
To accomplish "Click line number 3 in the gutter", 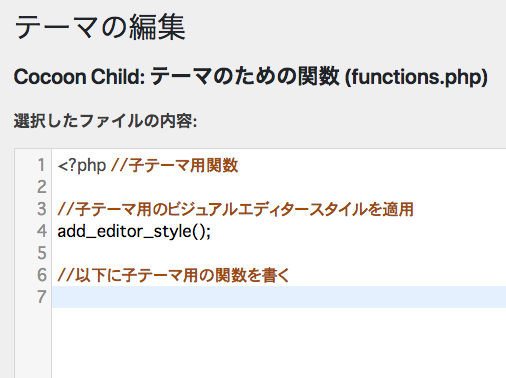I will click(41, 209).
